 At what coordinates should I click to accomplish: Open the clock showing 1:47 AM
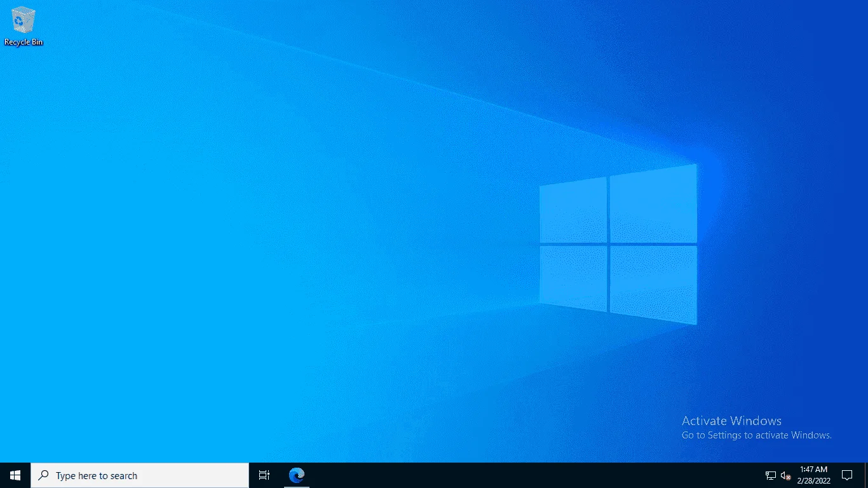click(x=814, y=475)
